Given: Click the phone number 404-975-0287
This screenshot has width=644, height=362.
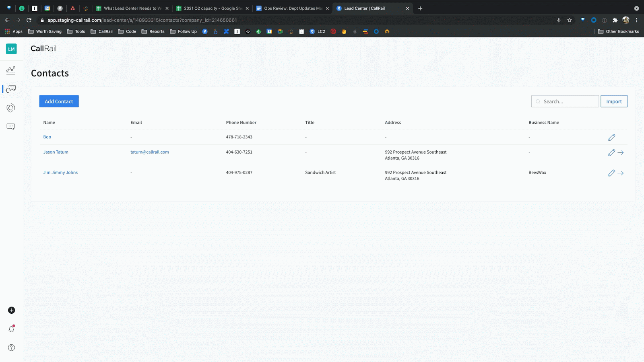Looking at the screenshot, I should click(239, 173).
